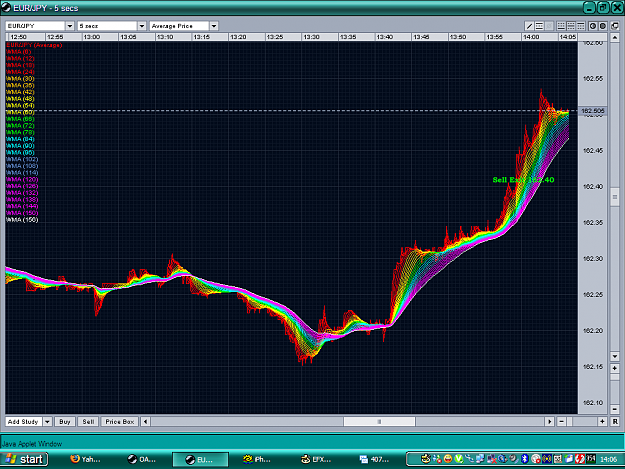Click the Sell button
The width and height of the screenshot is (625, 469).
[x=88, y=422]
